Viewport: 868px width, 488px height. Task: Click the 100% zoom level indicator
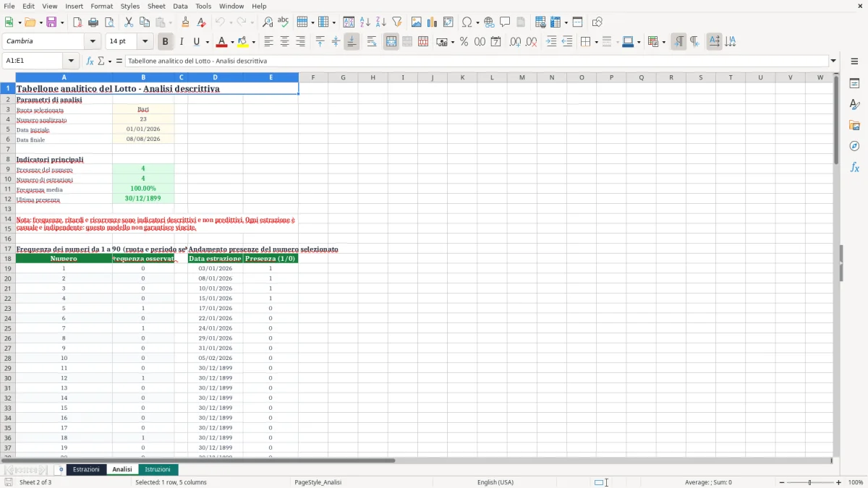(856, 482)
